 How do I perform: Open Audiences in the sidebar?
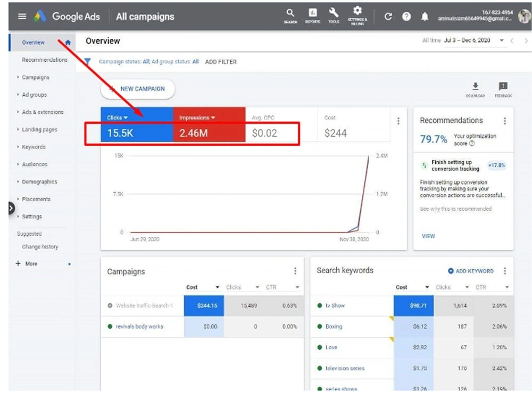(35, 164)
